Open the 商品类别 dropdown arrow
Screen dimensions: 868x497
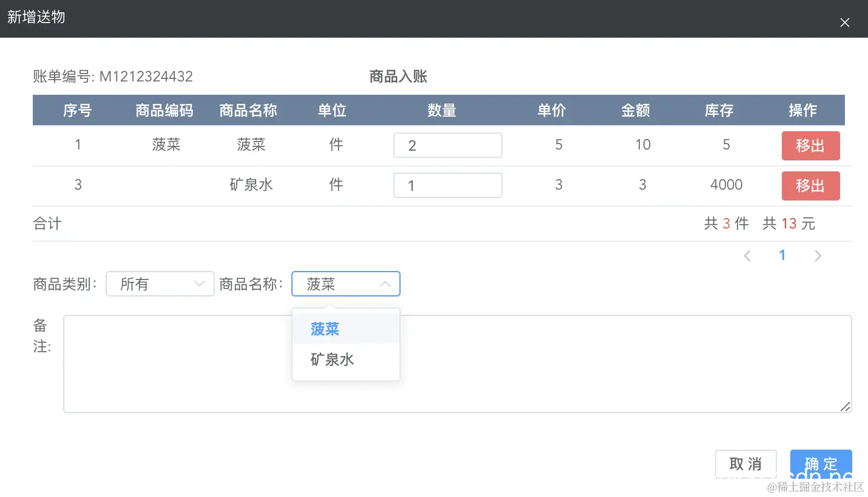pos(199,284)
